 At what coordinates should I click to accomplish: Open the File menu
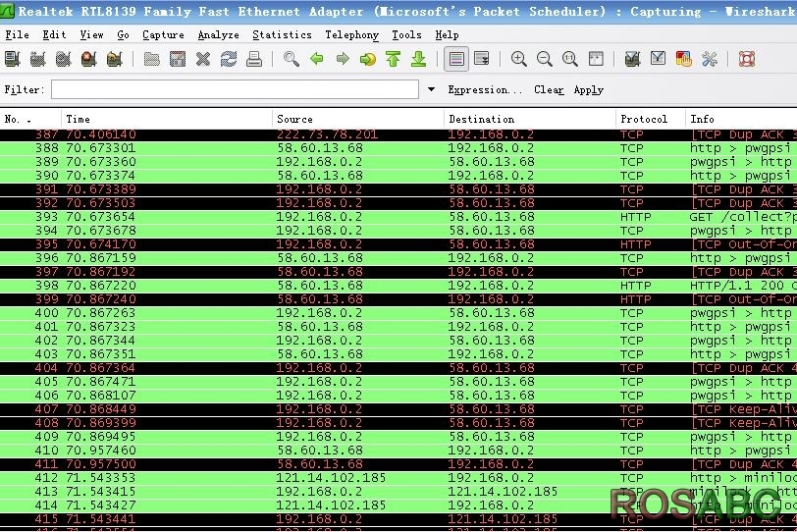(17, 34)
